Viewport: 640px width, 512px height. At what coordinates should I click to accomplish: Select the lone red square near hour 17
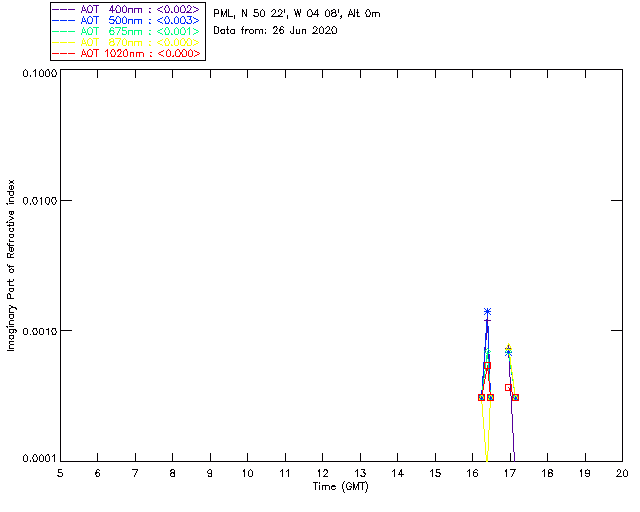[508, 387]
